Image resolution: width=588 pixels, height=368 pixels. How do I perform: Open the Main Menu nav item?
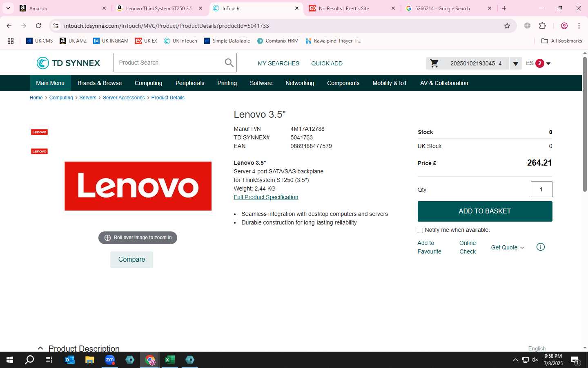pos(50,83)
